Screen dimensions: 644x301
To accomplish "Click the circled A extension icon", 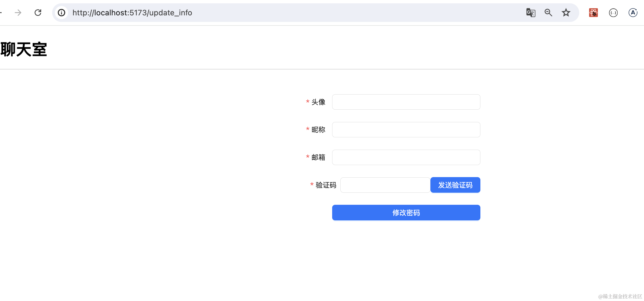I will (x=633, y=13).
